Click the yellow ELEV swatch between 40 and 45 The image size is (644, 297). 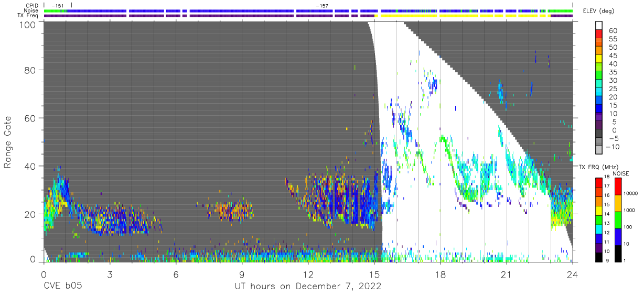(x=600, y=60)
